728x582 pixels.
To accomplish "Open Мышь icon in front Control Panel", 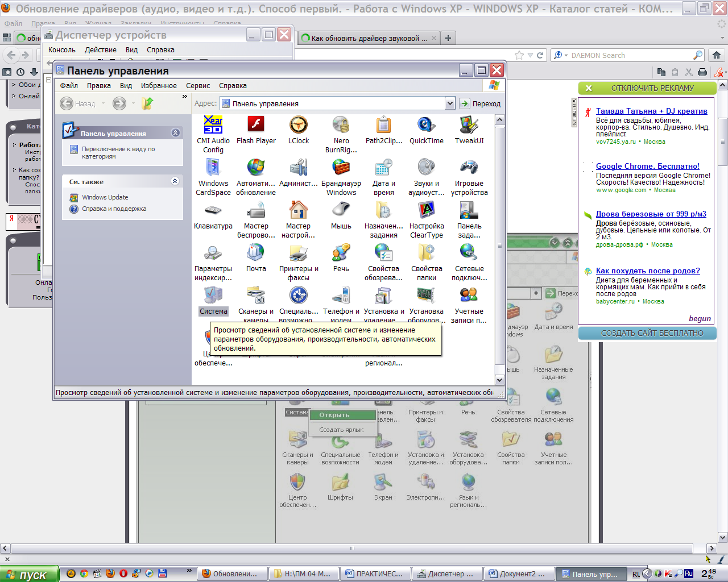I will (341, 215).
